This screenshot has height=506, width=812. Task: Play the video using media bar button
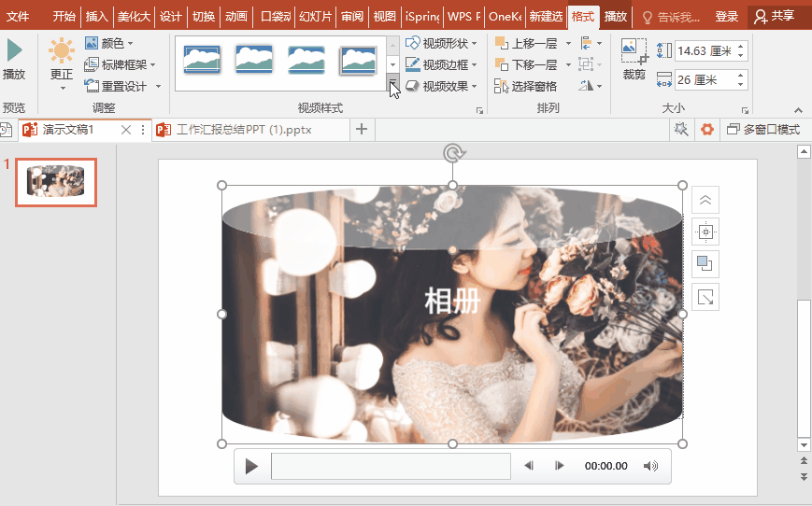pos(251,466)
